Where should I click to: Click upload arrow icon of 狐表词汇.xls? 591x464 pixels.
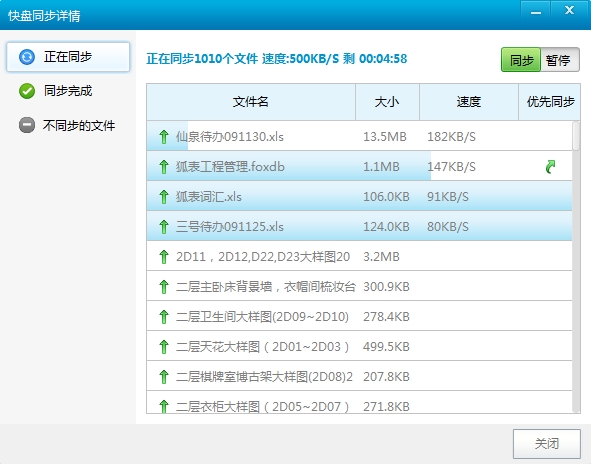(164, 197)
